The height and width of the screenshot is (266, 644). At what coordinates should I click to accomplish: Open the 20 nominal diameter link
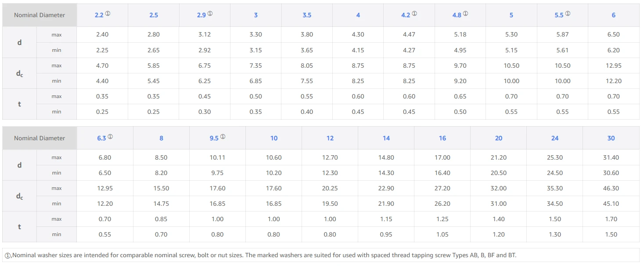pyautogui.click(x=499, y=138)
